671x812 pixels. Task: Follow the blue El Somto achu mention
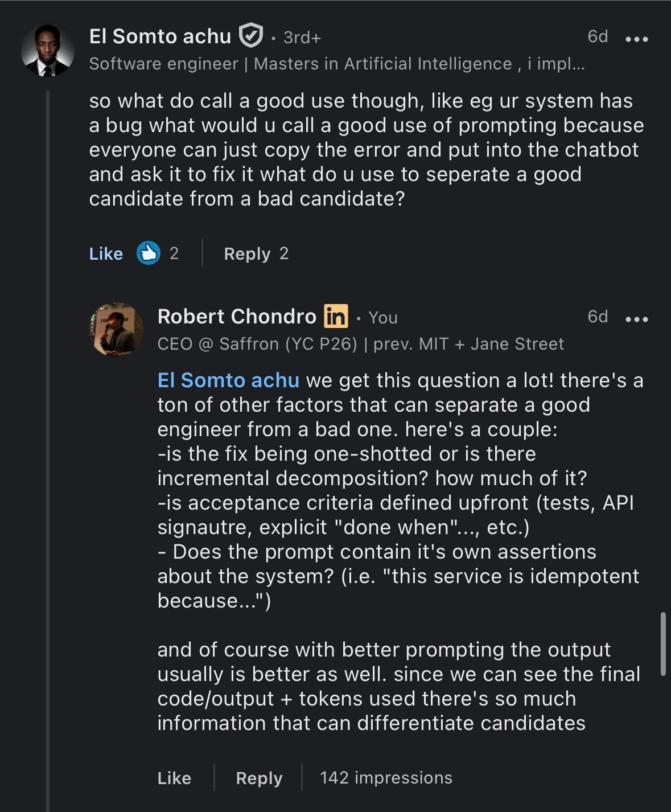tap(228, 380)
